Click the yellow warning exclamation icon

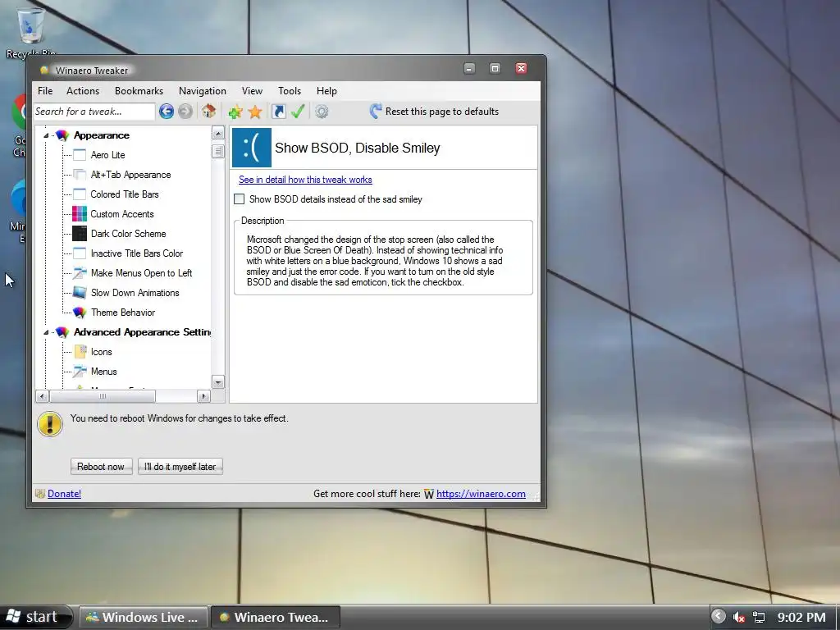50,424
